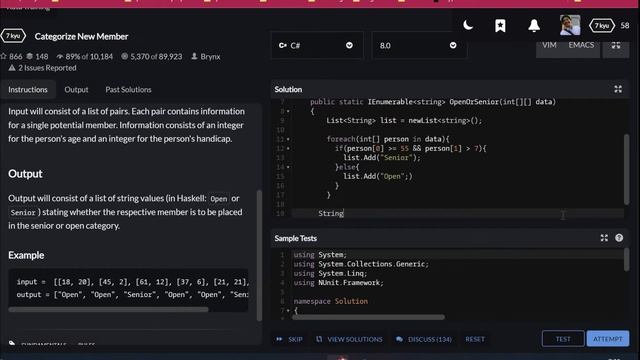Submit with the ATTEMPT button

608,339
